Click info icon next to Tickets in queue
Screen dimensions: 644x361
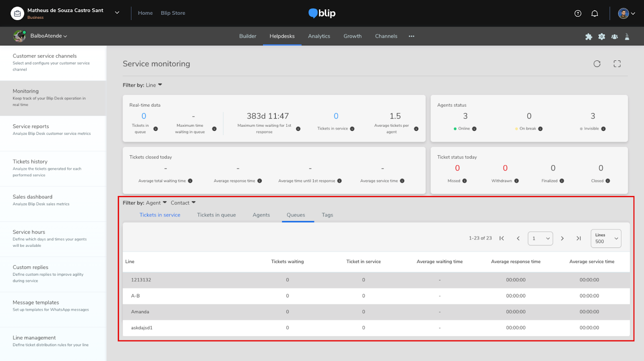pyautogui.click(x=156, y=129)
